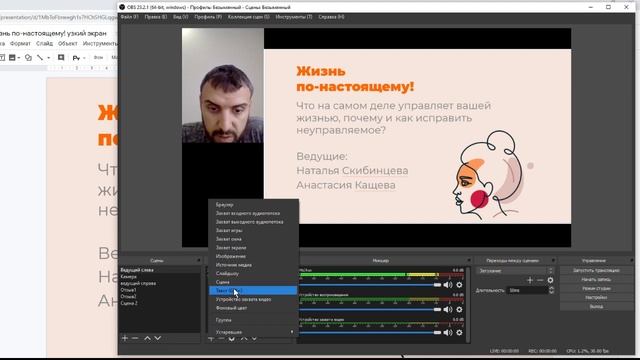
Task: Click the Exit button in Controls
Action: 596,306
